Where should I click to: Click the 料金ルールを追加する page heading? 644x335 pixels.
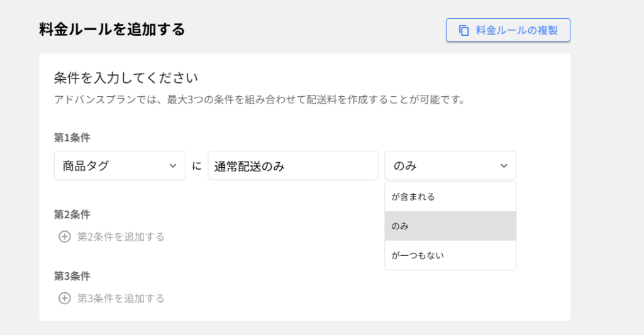112,30
